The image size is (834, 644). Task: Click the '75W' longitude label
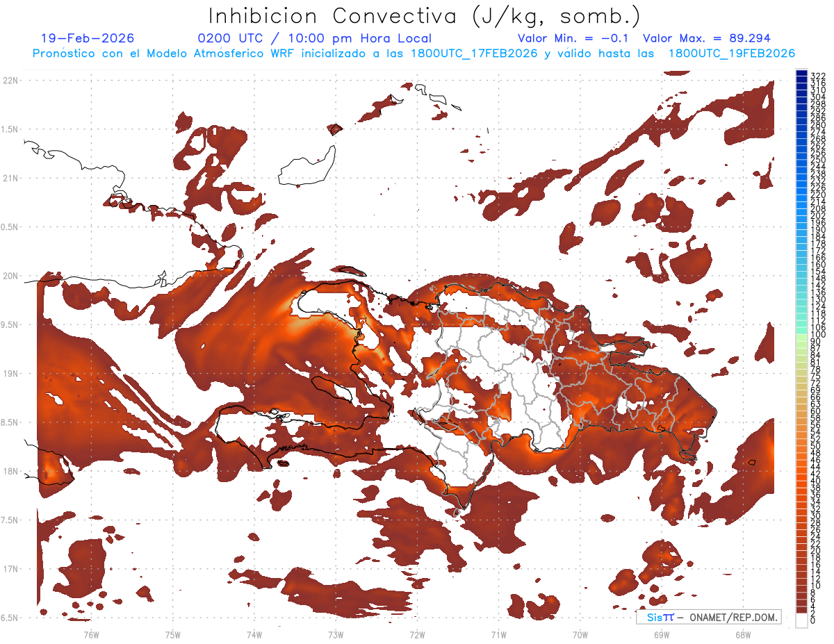click(173, 634)
